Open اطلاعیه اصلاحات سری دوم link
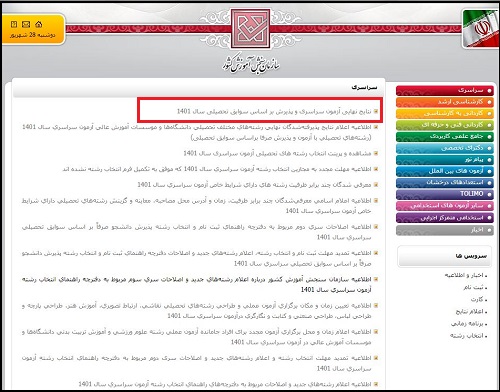The height and width of the screenshot is (392, 500). [197, 232]
